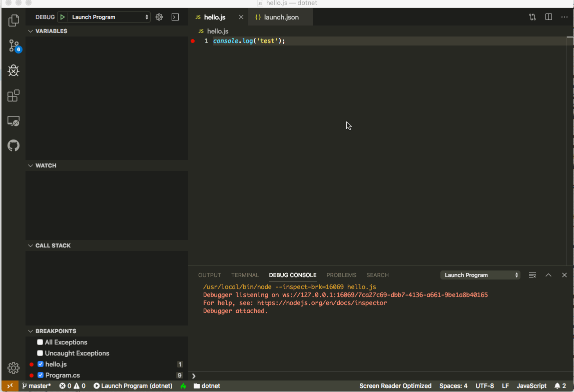Enable the All Exceptions breakpoint

point(40,342)
